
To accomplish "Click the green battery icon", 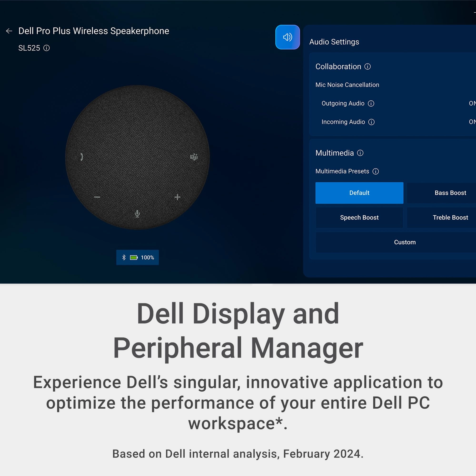I will click(x=134, y=258).
